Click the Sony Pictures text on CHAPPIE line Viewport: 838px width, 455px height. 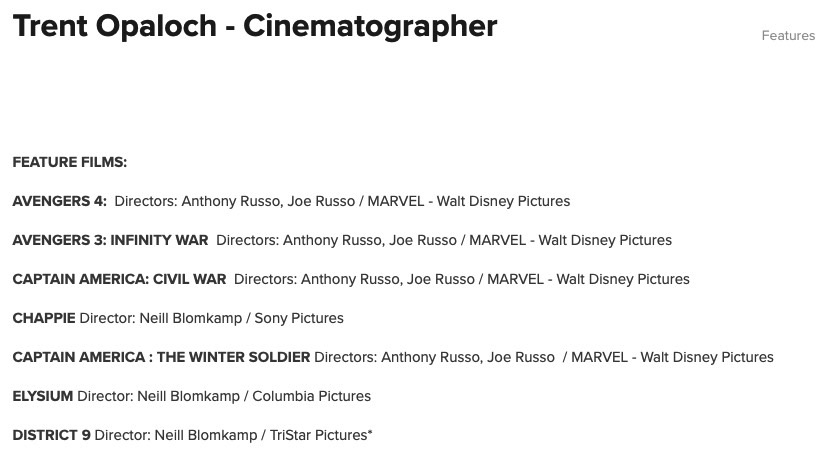point(299,319)
